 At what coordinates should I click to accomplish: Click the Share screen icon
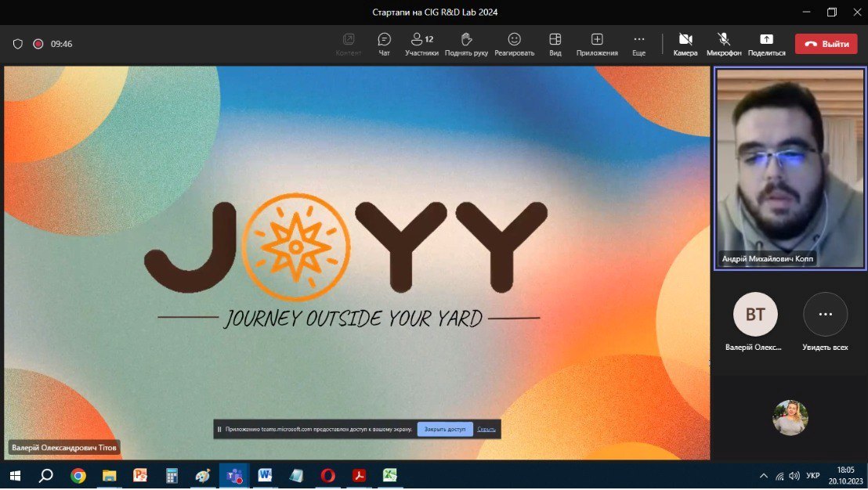pos(767,39)
